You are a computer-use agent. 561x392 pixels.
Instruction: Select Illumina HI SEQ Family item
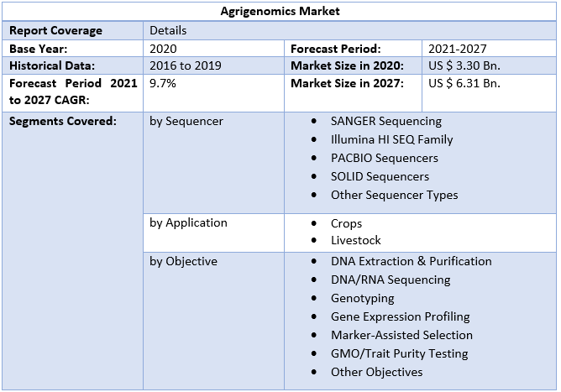tap(391, 139)
